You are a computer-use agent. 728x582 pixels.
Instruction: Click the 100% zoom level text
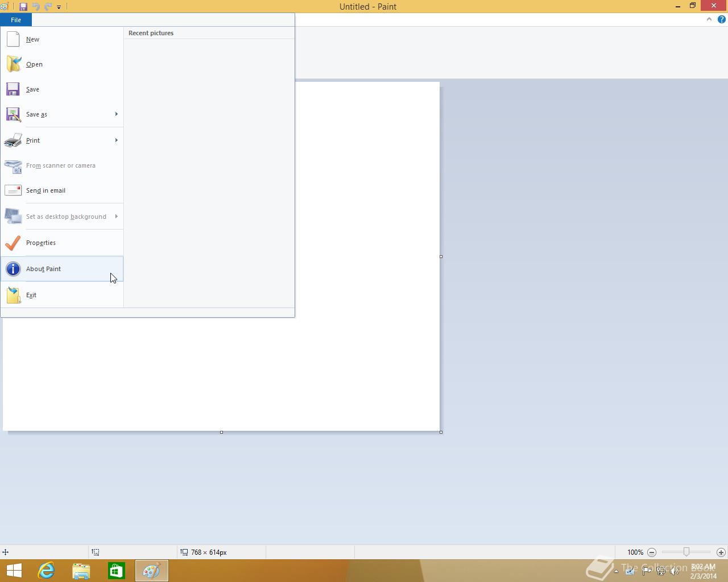click(635, 552)
